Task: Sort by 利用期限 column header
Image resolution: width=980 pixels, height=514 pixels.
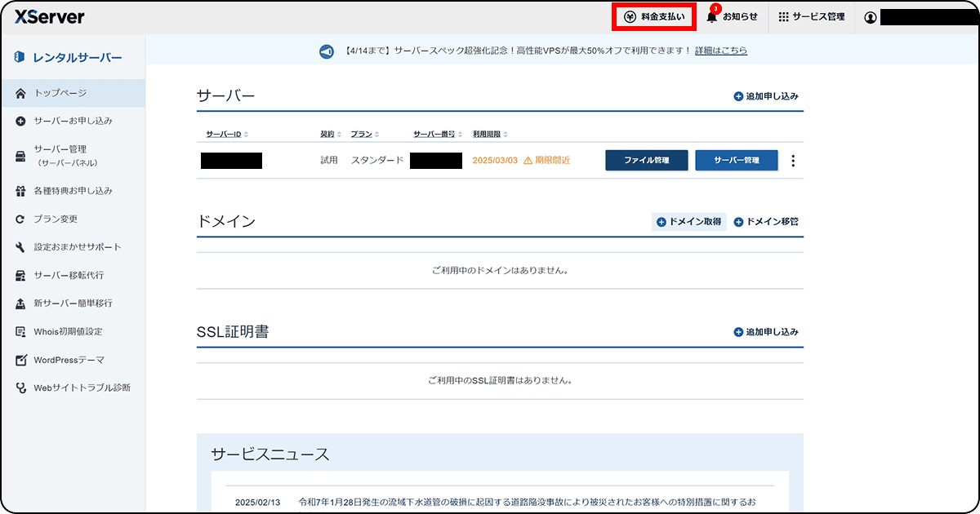Action: [x=490, y=134]
